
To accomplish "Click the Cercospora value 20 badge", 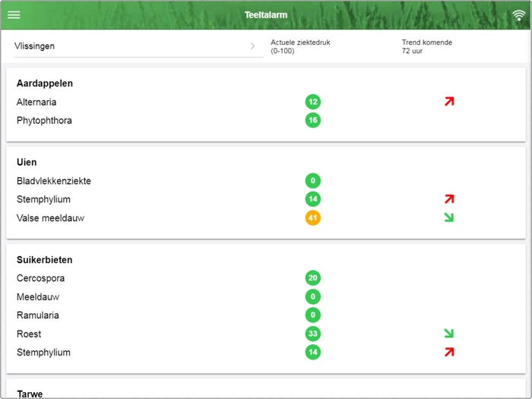I will point(313,278).
